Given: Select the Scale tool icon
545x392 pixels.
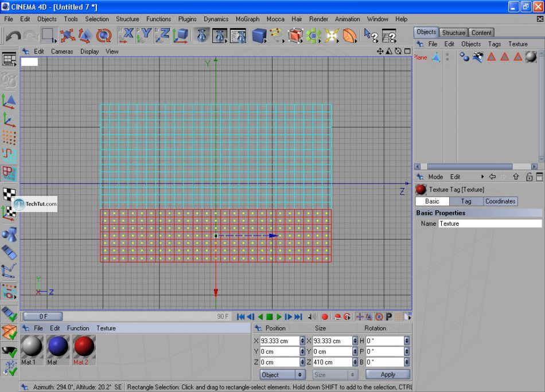Looking at the screenshot, I should 85,36.
